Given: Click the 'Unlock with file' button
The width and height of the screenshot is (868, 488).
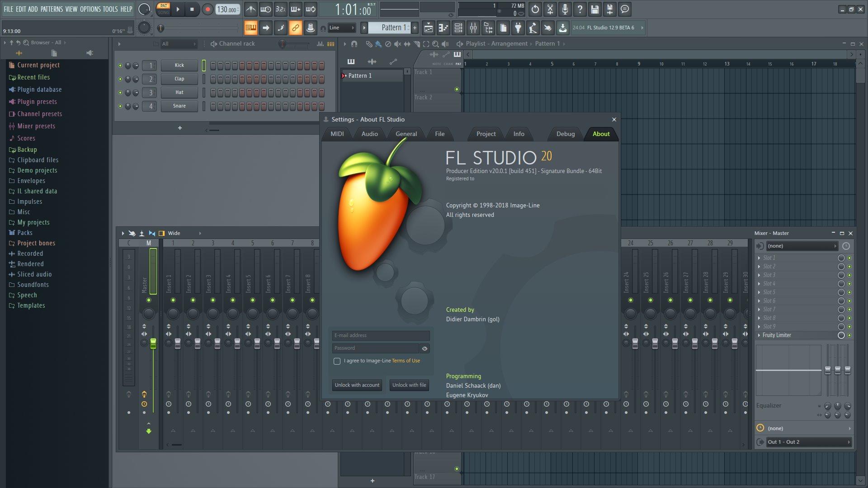Looking at the screenshot, I should pos(409,385).
